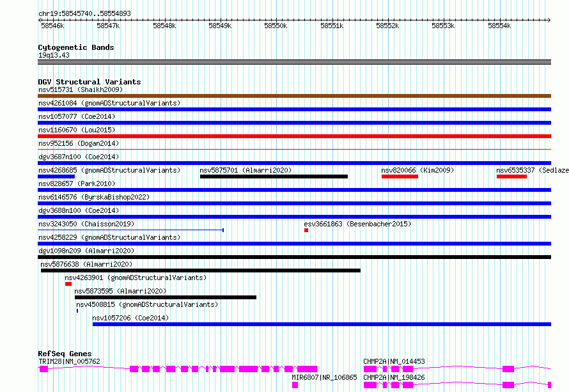Click the DGV Structural Variants track heading

tap(90, 82)
